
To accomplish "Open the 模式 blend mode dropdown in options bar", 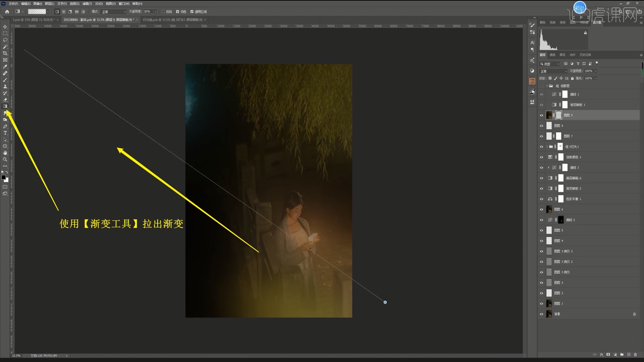I will click(113, 12).
